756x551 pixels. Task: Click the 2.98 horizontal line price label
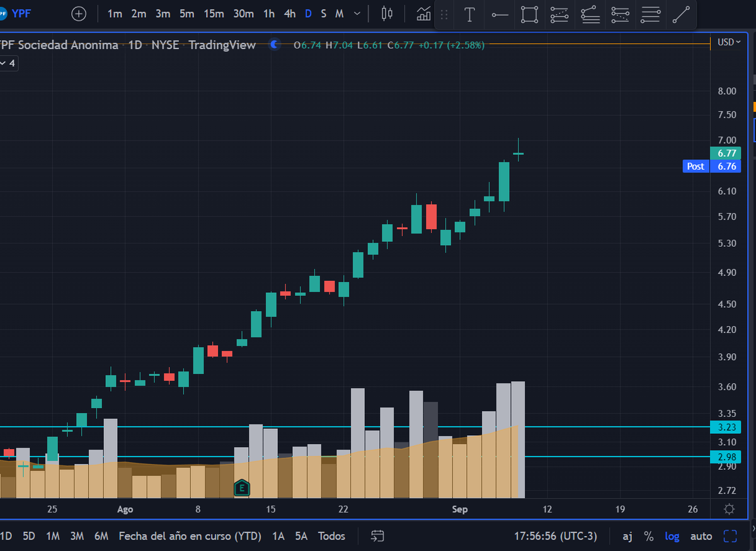click(x=725, y=457)
